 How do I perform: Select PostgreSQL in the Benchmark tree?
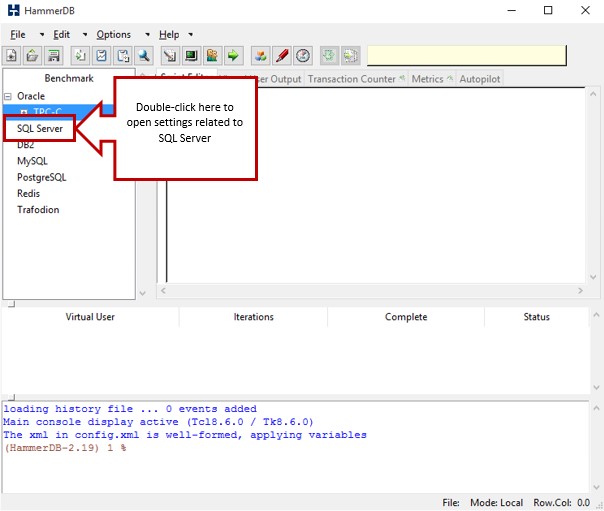pos(42,178)
